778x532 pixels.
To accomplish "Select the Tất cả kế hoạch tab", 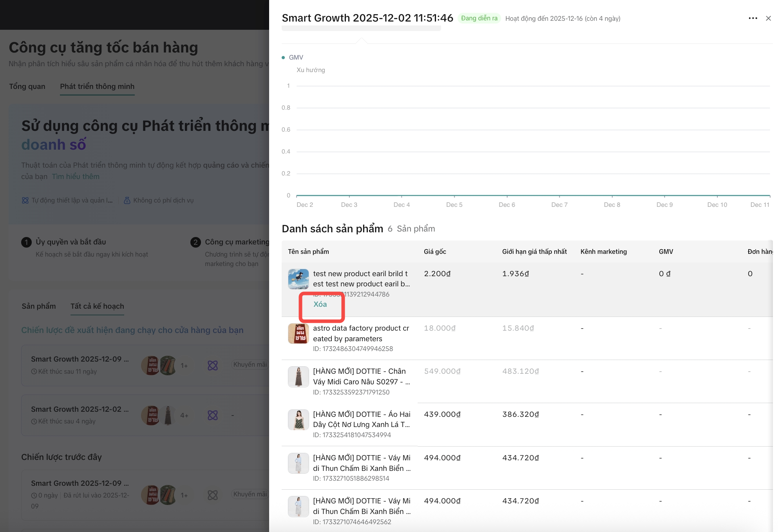I will point(97,306).
